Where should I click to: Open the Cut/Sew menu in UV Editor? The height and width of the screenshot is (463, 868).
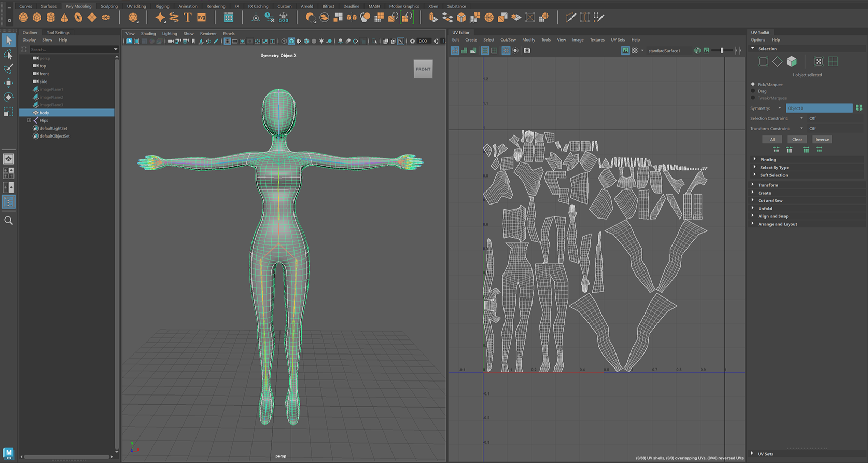coord(508,40)
